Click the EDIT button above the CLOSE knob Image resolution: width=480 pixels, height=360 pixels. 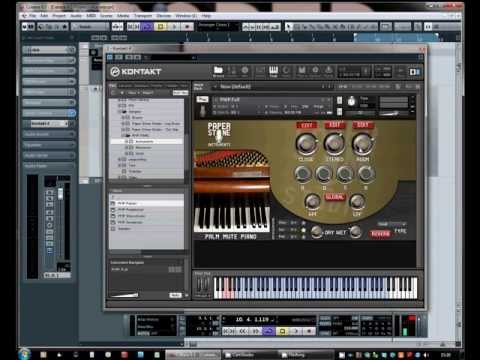[x=306, y=125]
